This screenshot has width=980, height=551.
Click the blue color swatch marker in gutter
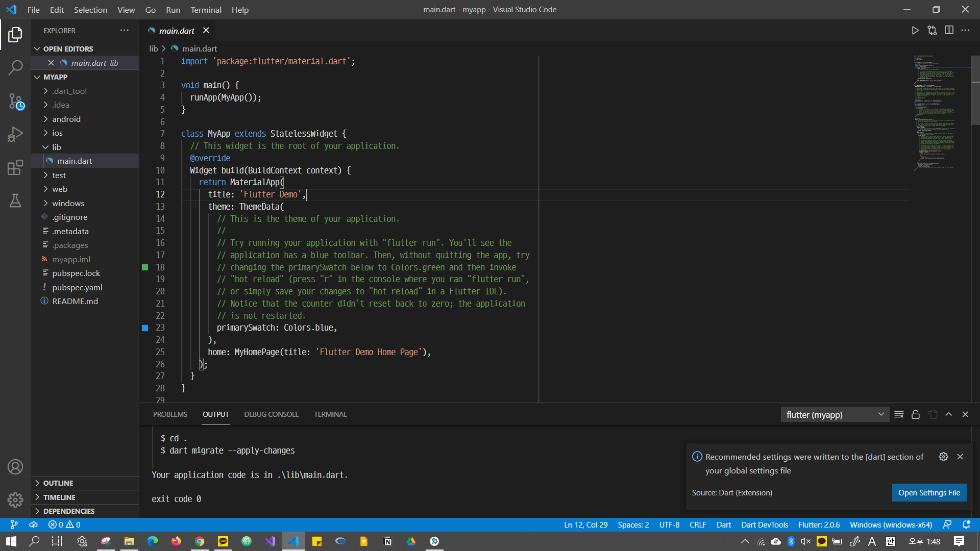click(x=145, y=328)
